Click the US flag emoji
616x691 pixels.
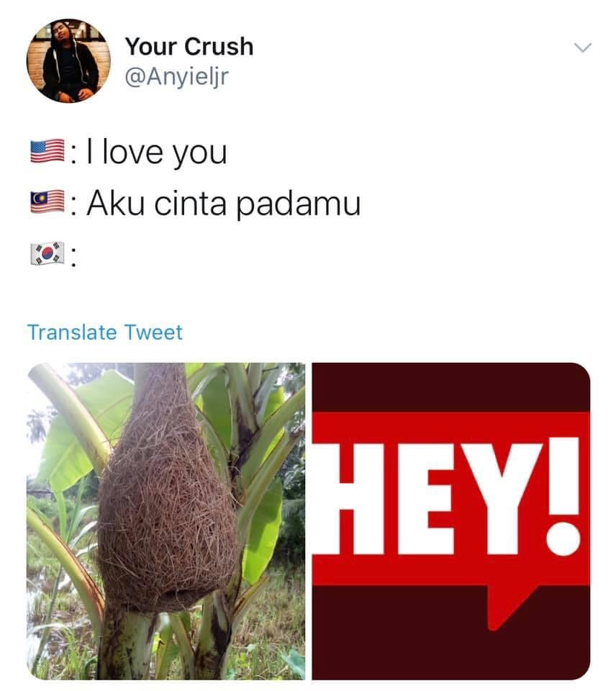point(47,152)
